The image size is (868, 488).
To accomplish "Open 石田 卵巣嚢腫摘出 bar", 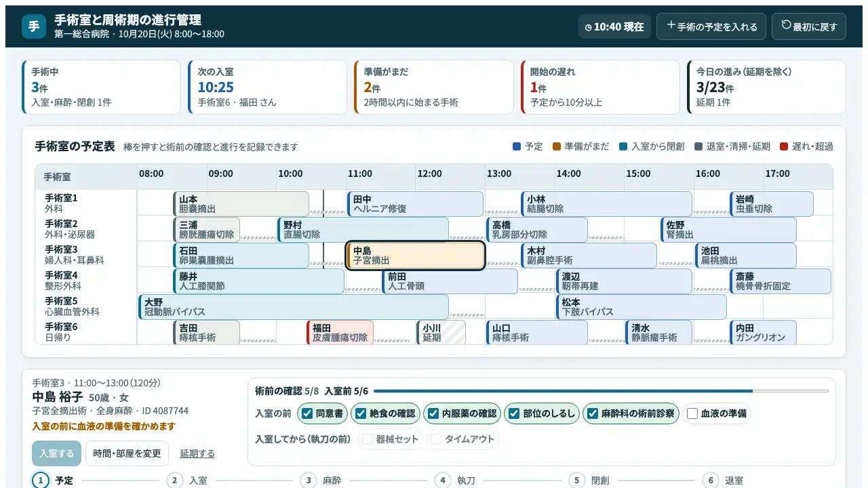I will [x=241, y=256].
